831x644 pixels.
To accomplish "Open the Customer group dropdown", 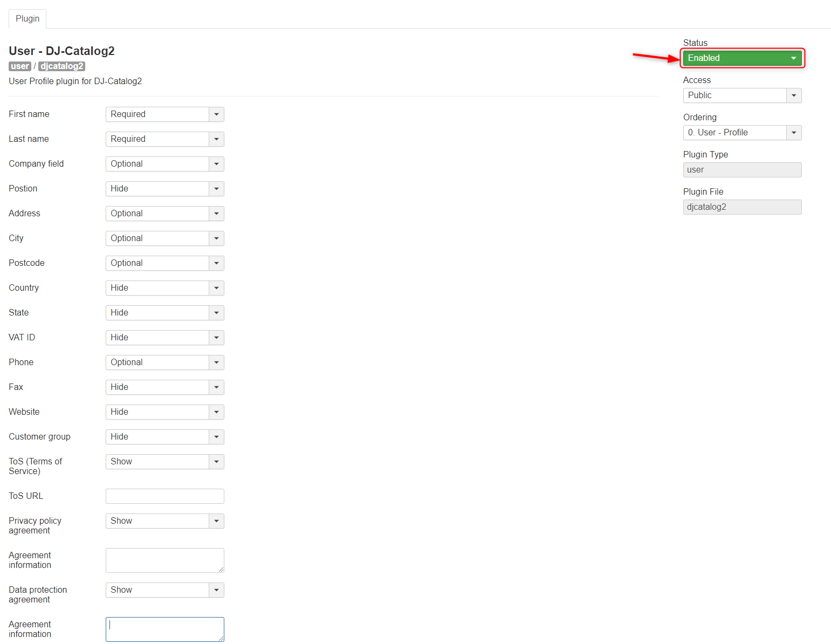I will (165, 437).
